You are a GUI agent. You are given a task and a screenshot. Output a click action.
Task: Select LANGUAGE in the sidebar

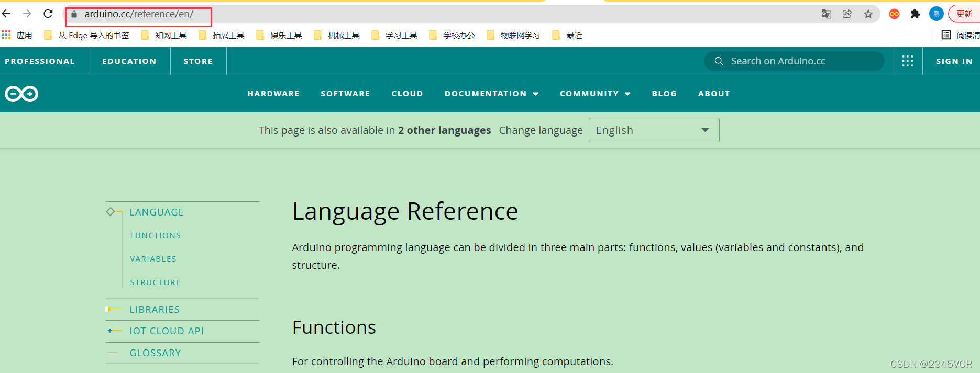[x=157, y=212]
